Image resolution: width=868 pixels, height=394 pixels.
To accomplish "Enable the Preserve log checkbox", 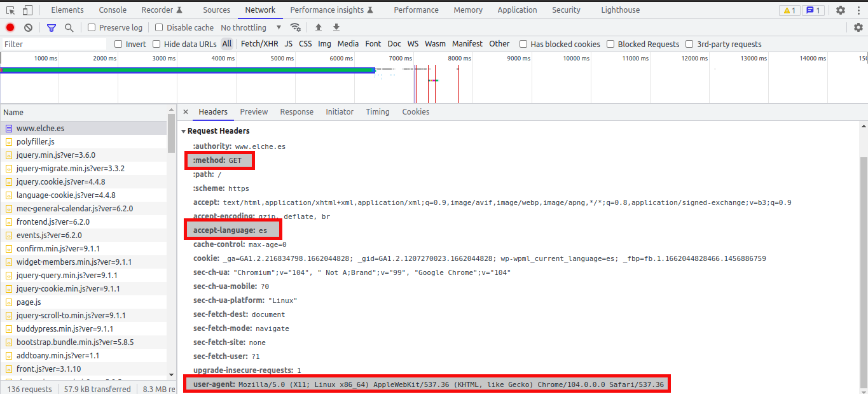I will pyautogui.click(x=92, y=27).
